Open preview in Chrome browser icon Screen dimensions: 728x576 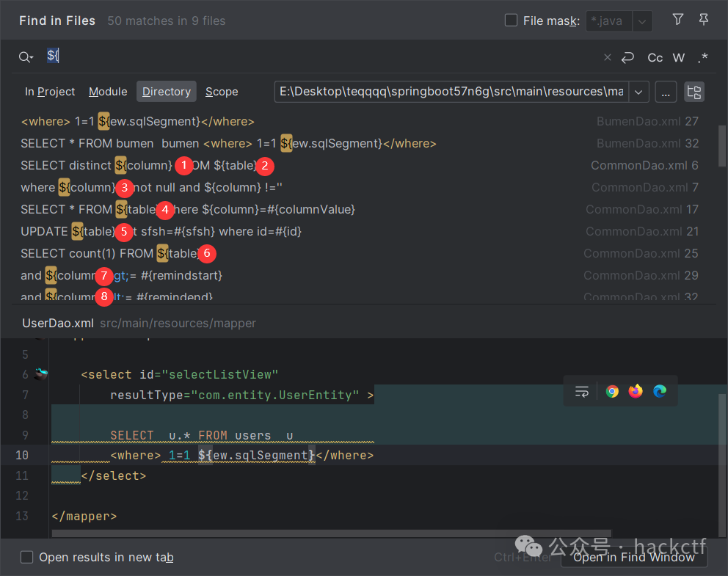[612, 391]
